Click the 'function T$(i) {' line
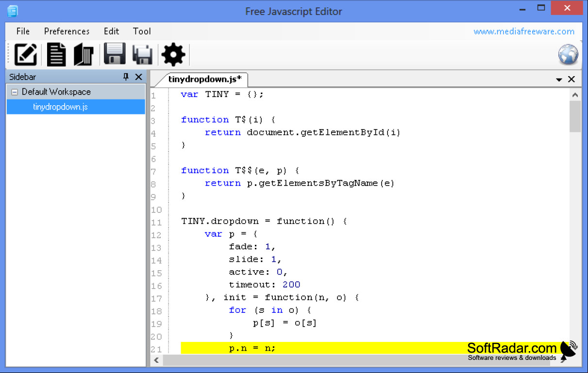The width and height of the screenshot is (588, 373). pyautogui.click(x=229, y=119)
